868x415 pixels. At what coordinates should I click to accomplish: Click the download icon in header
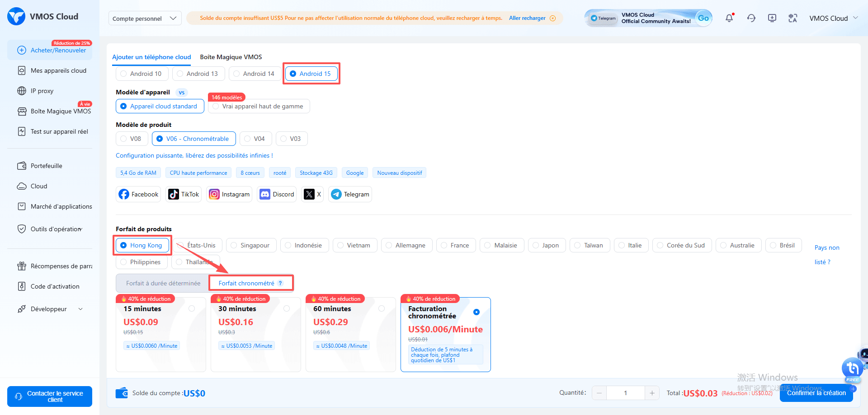772,18
